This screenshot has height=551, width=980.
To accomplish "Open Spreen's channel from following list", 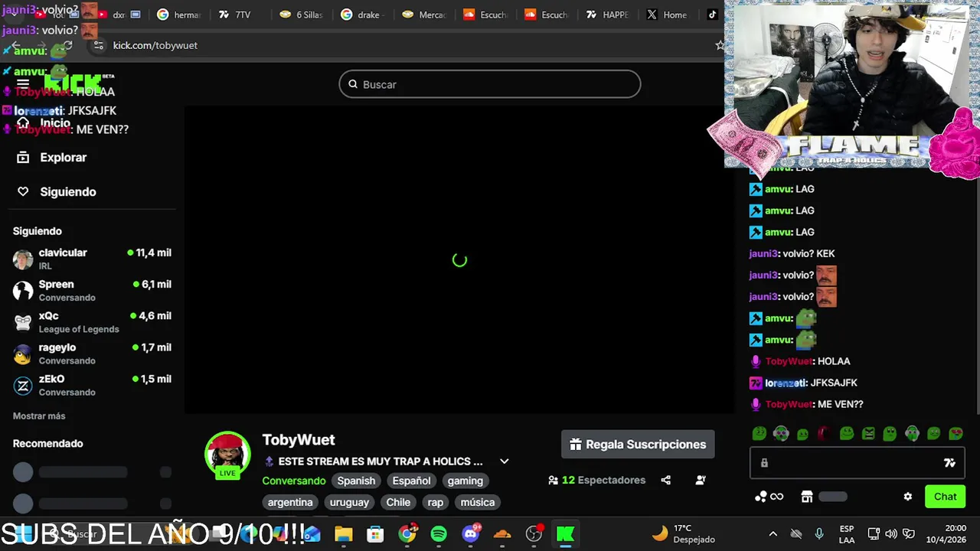I will [x=92, y=290].
